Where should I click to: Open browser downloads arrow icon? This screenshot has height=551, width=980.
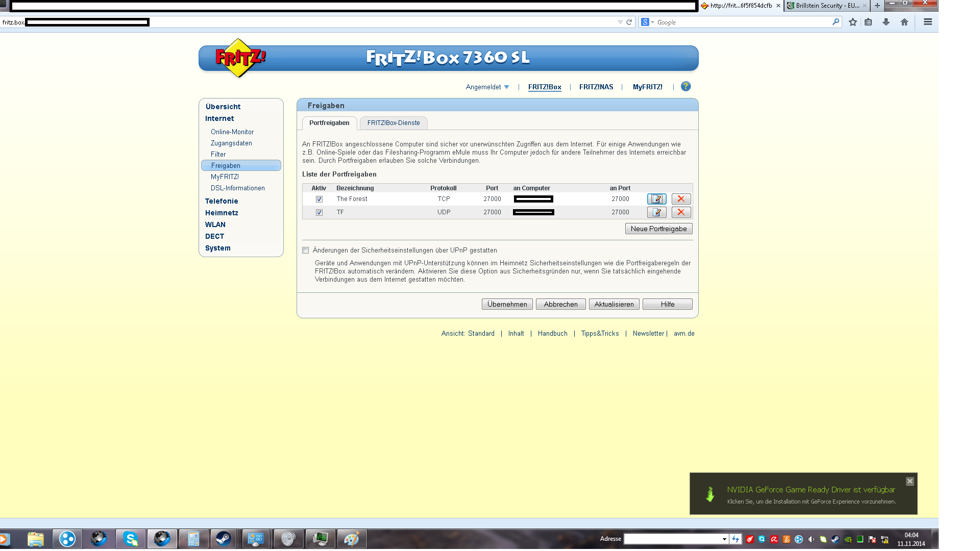click(886, 22)
